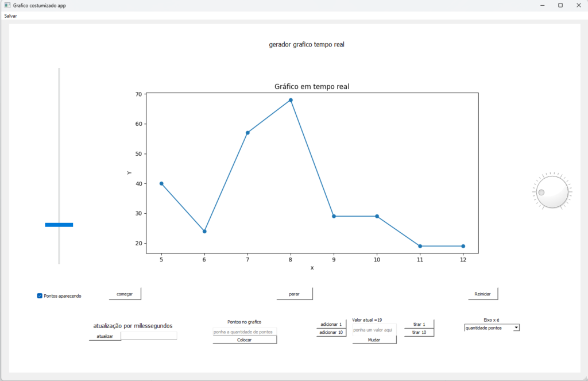The width and height of the screenshot is (588, 381).
Task: Click the tirar 10 button
Action: click(419, 332)
